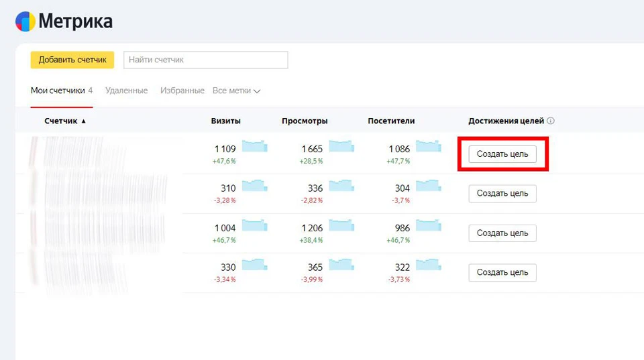Click the visitors value 986
This screenshot has width=644, height=360.
402,228
